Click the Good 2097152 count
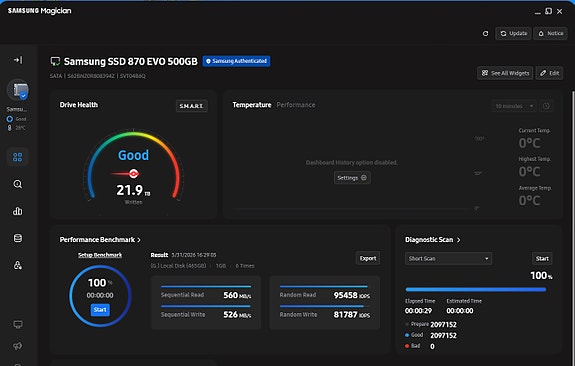Viewport: 575px width, 366px height. click(443, 336)
